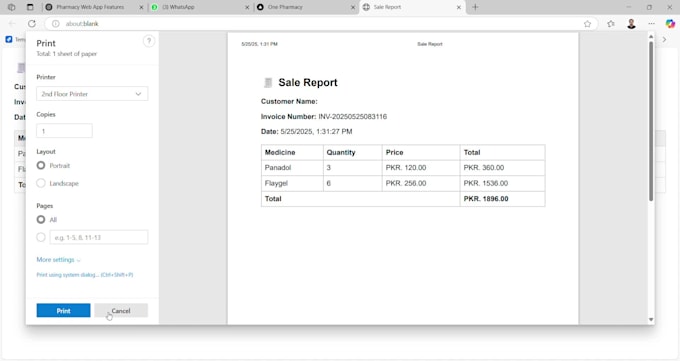
Task: Close the Pharmacy Web App Features tab
Action: (x=141, y=7)
